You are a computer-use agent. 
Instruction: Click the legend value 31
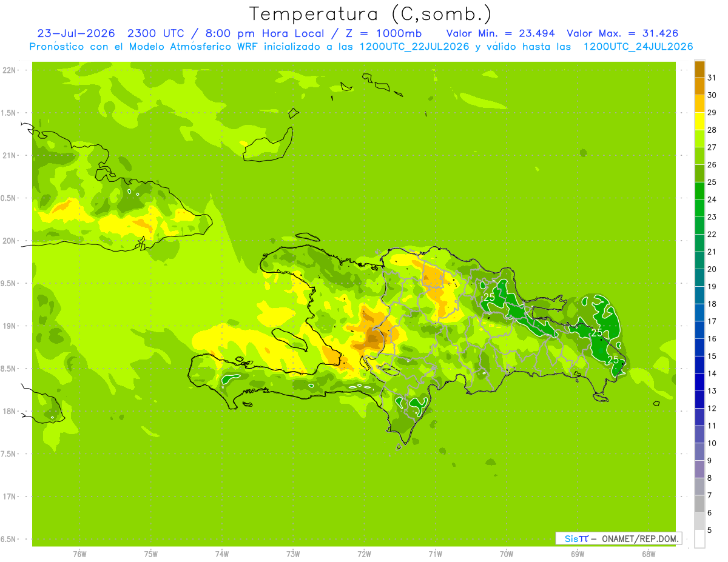[712, 78]
